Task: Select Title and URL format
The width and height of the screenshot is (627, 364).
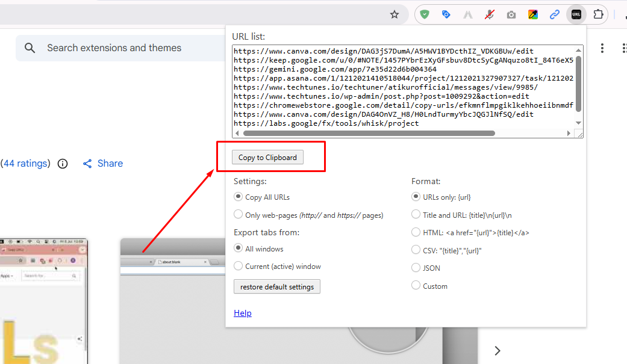Action: tap(416, 215)
